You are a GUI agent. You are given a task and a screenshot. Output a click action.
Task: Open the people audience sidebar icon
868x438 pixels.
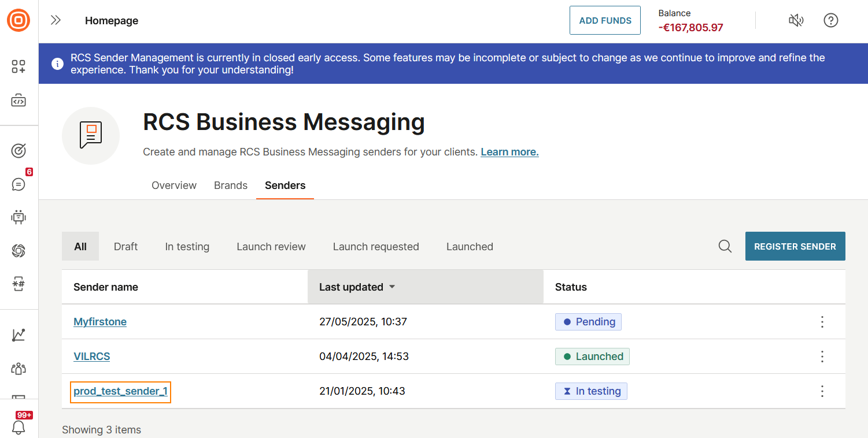tap(19, 368)
